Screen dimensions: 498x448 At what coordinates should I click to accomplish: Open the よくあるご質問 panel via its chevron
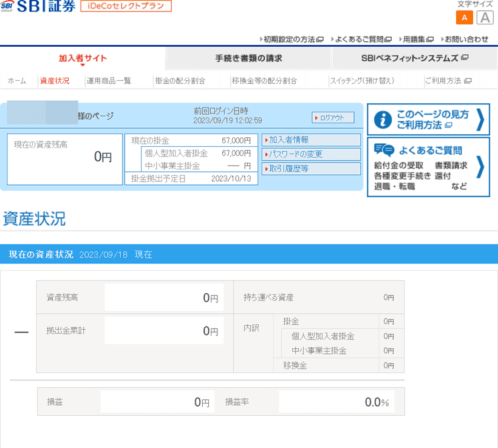(x=481, y=168)
